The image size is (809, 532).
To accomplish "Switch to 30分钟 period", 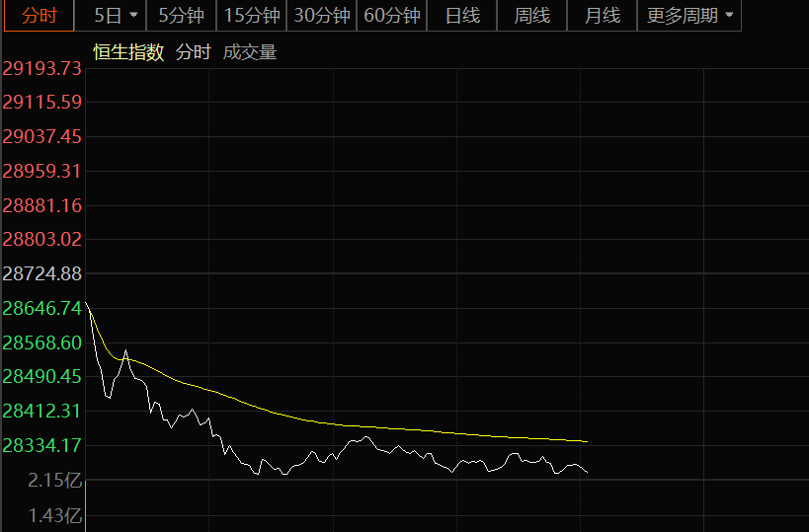I will (x=321, y=16).
